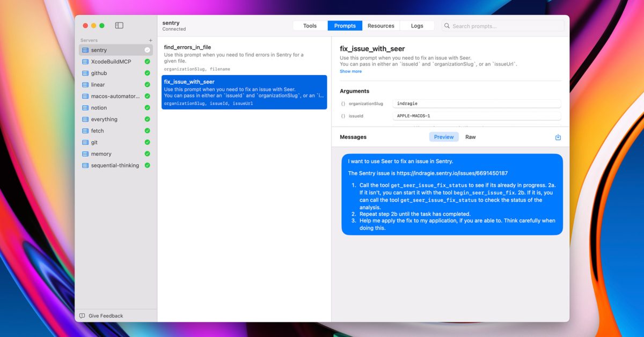
Task: Click the linear server icon
Action: pos(85,85)
